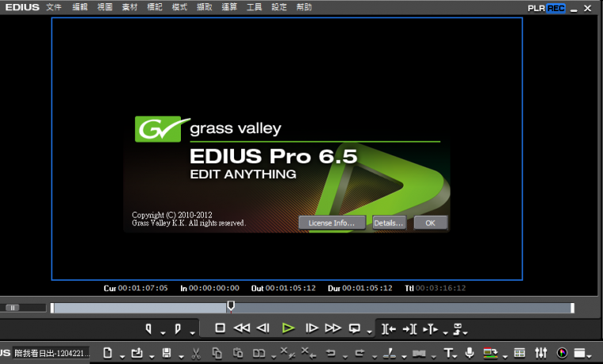
Task: Open the voice-over microphone tool
Action: click(470, 353)
